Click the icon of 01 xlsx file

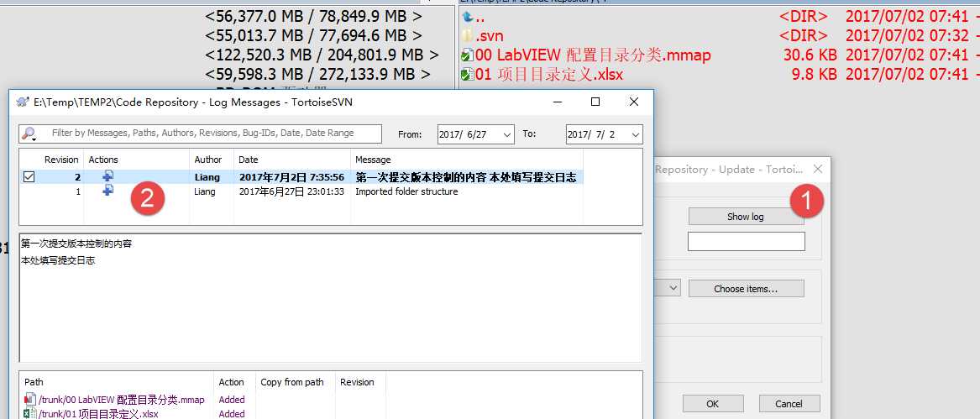(x=468, y=75)
